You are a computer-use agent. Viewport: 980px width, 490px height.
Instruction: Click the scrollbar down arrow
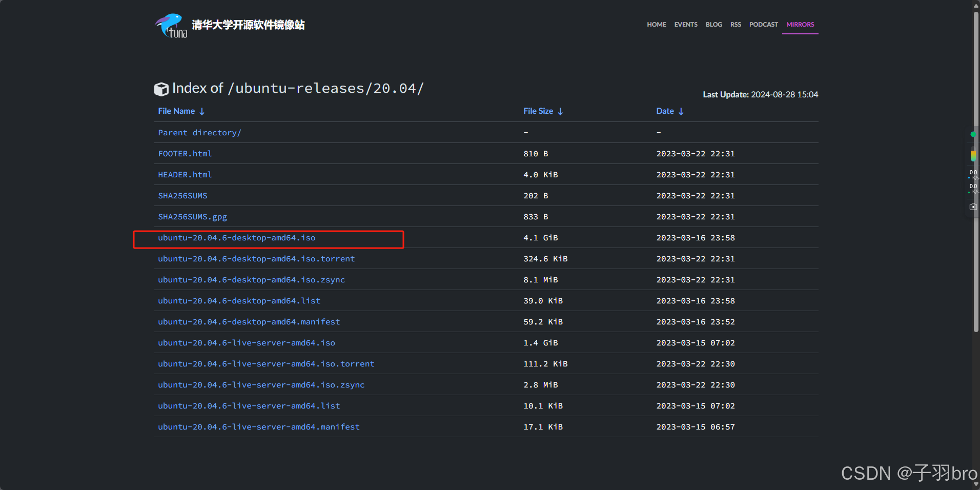tap(976, 485)
